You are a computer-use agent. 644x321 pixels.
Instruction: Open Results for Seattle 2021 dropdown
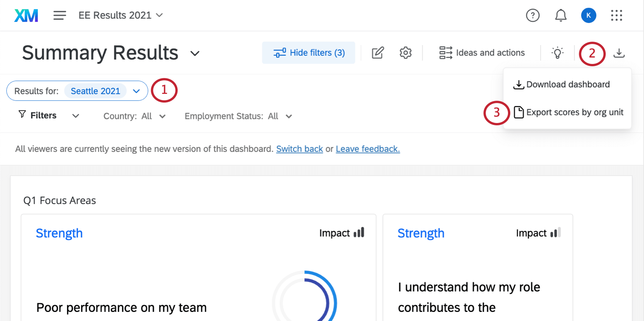click(77, 91)
